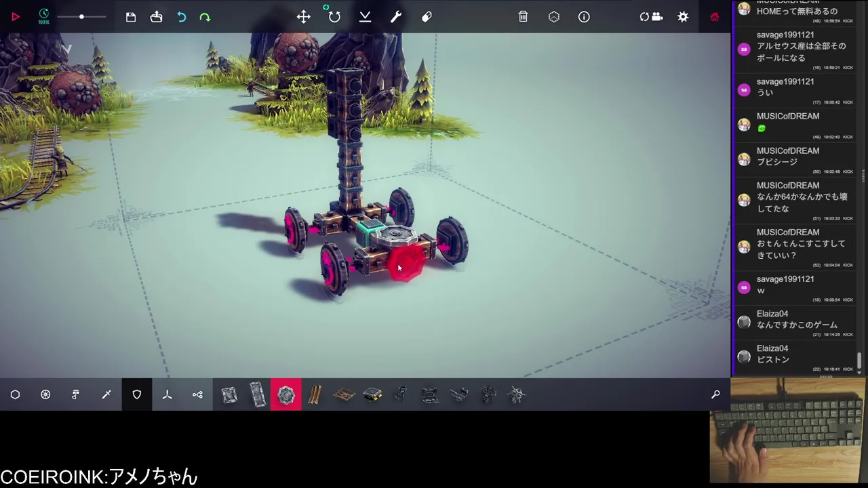Click the なんか64かなんかでも壊してたな comment
The height and width of the screenshot is (488, 868).
coord(802,203)
